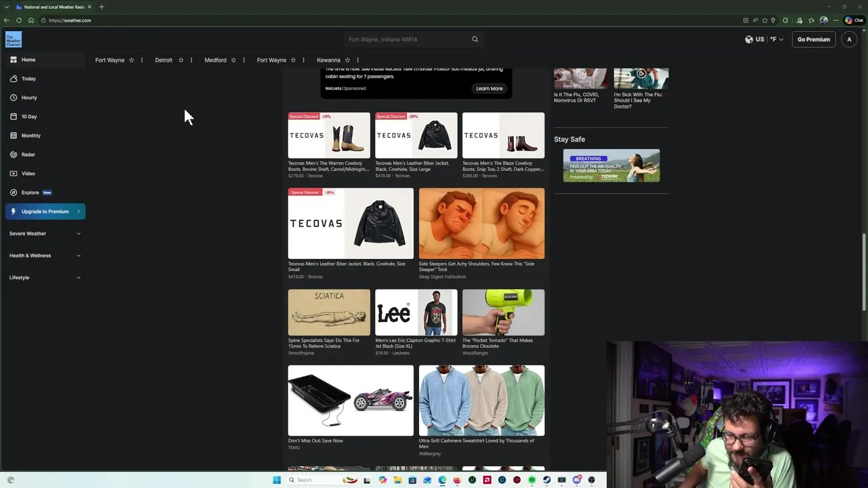Open a new browser tab with the plus icon
This screenshot has height=488, width=868.
(101, 7)
